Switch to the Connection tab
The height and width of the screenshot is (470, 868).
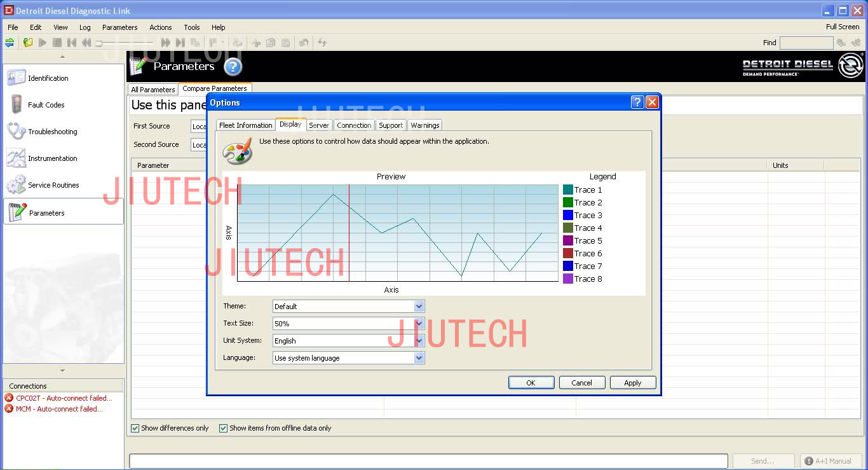(354, 125)
